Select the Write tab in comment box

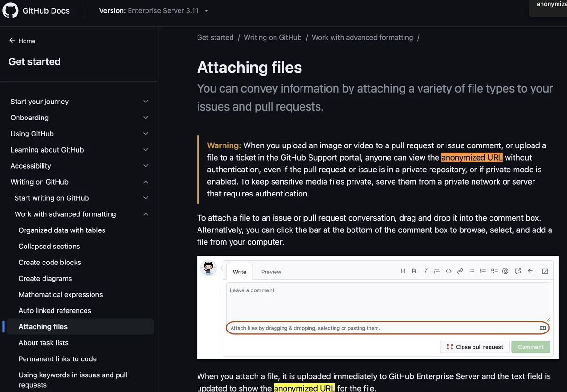(240, 272)
